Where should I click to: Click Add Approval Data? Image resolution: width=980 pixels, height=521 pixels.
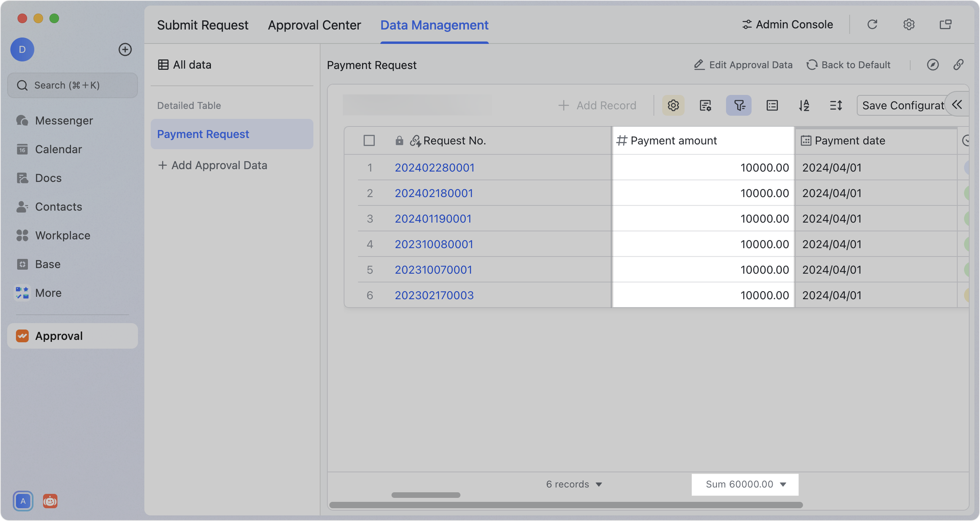coord(213,165)
